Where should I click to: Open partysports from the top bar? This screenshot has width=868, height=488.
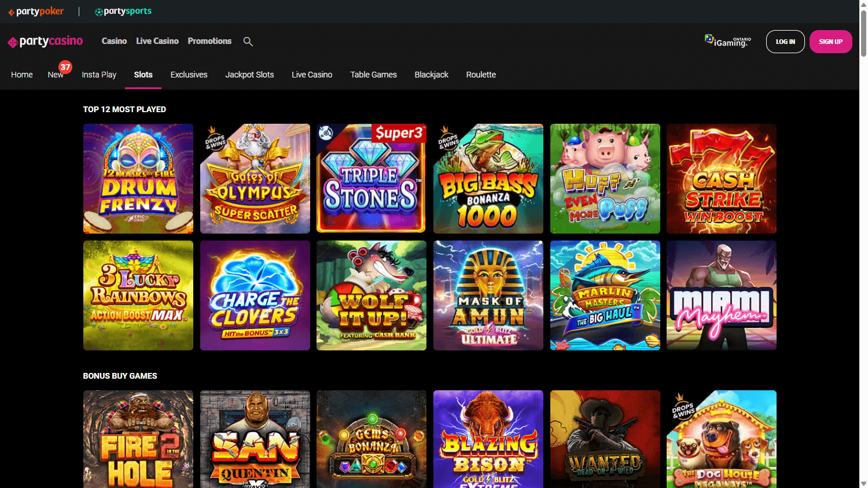tap(123, 10)
